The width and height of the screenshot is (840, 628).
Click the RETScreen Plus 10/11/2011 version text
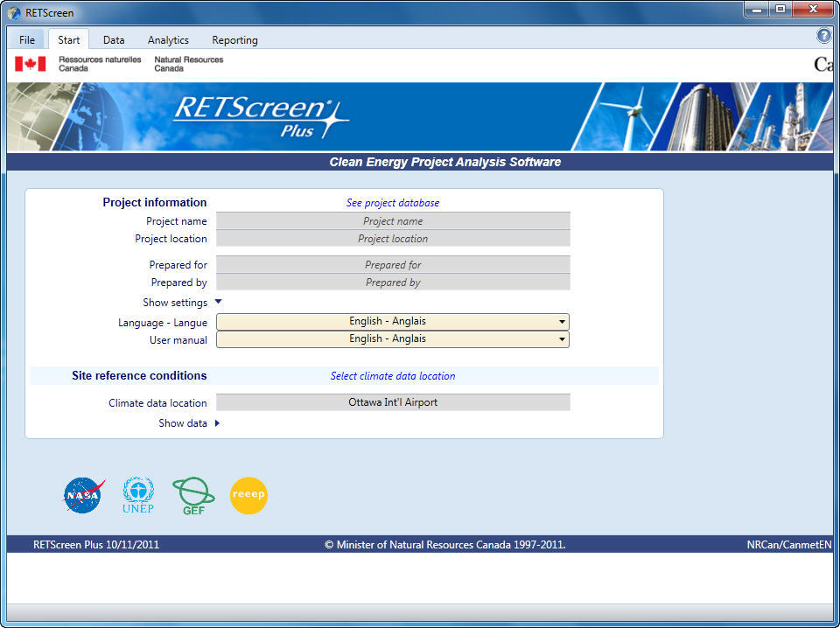(x=96, y=545)
